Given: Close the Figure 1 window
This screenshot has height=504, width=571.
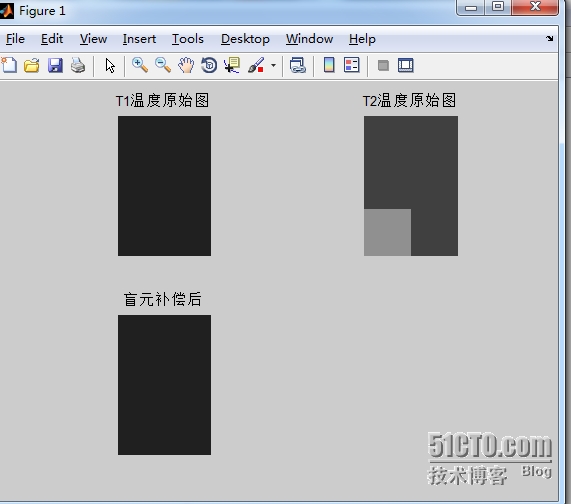Looking at the screenshot, I should (x=535, y=7).
